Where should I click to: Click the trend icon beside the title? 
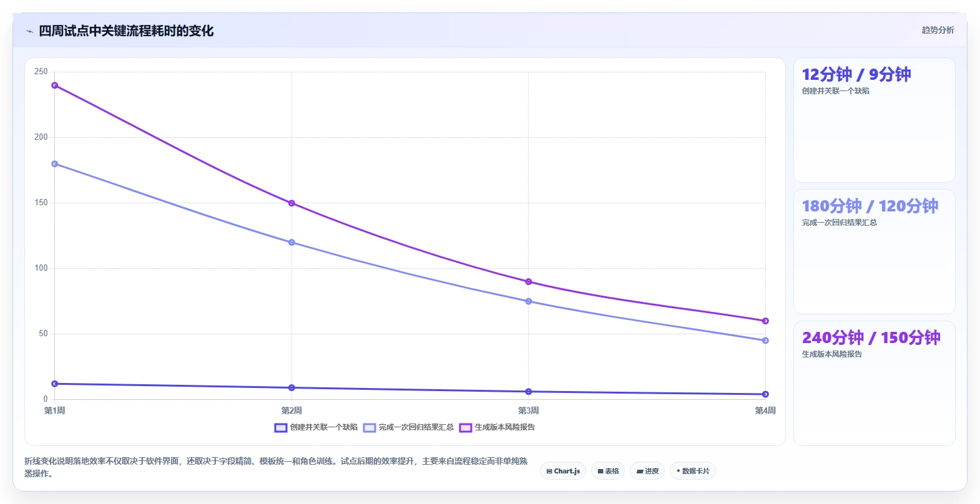tap(29, 31)
